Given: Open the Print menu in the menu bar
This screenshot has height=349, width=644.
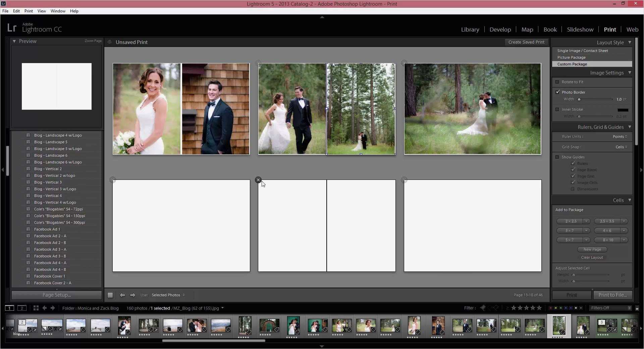Looking at the screenshot, I should point(29,11).
